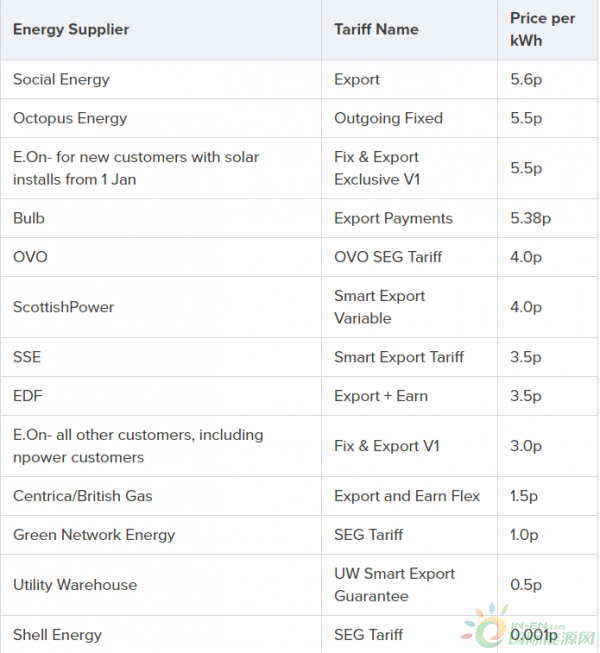Screen dimensions: 600x653
Task: Select the Export and Earn Flex tariff
Action: coord(409,496)
